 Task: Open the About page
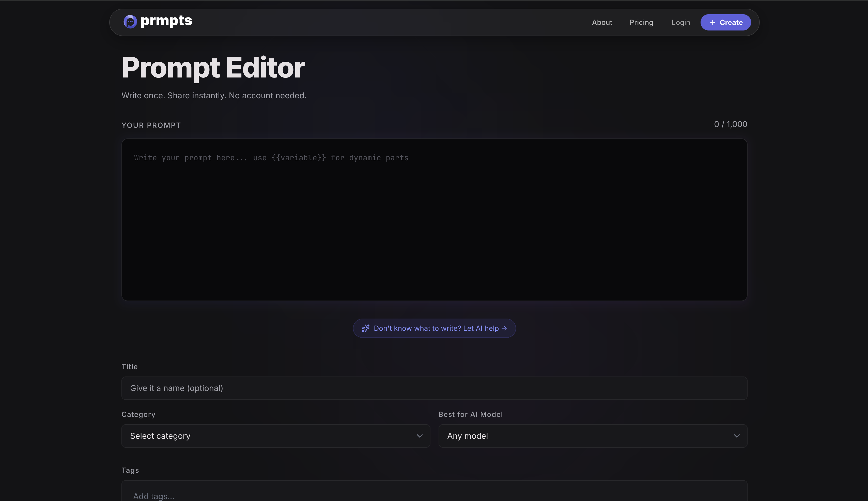(x=602, y=22)
